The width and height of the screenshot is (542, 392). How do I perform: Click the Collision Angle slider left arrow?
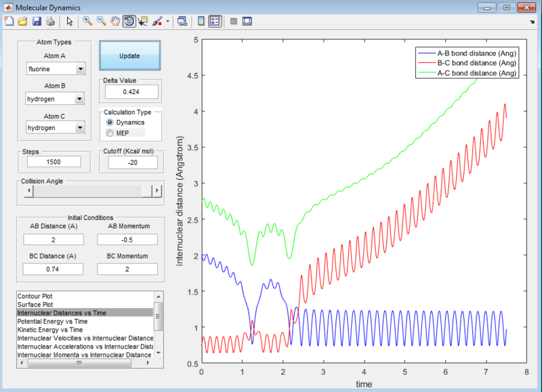(x=28, y=191)
